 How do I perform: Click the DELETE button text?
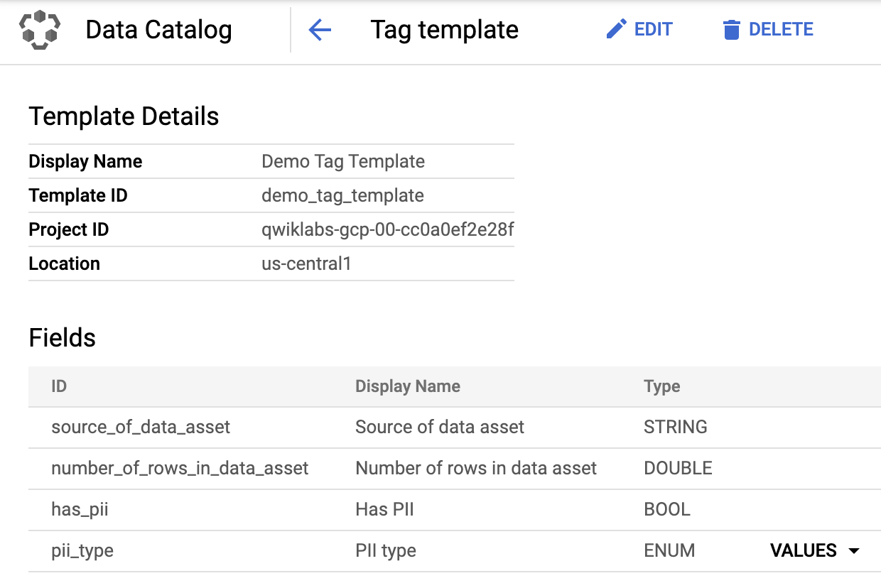[x=781, y=30]
